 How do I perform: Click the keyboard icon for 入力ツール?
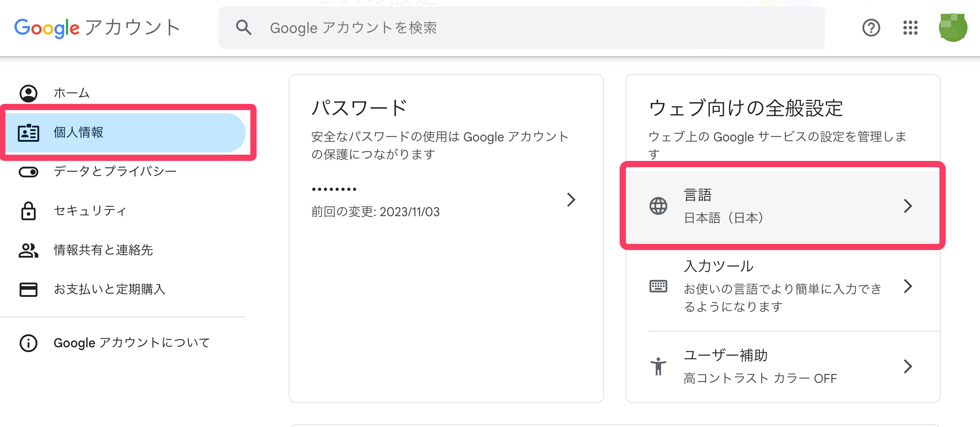pyautogui.click(x=658, y=286)
